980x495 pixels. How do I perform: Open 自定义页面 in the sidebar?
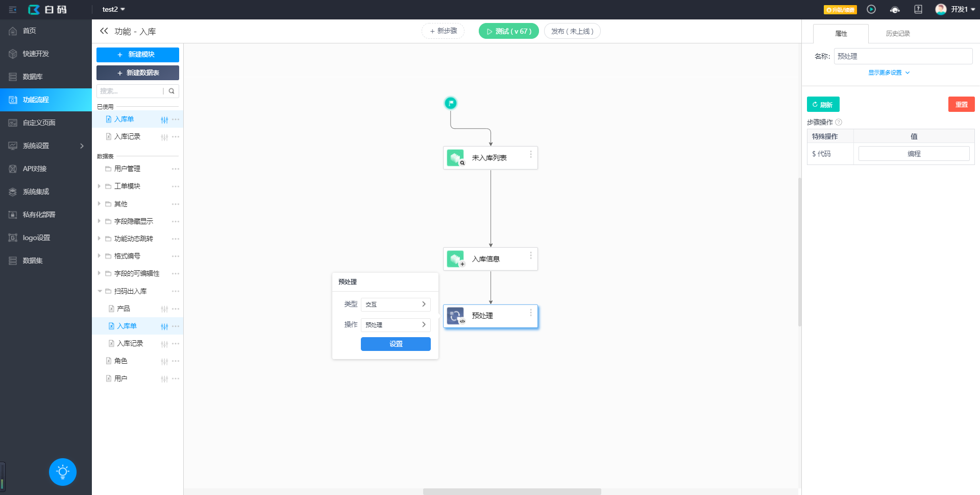pyautogui.click(x=46, y=123)
